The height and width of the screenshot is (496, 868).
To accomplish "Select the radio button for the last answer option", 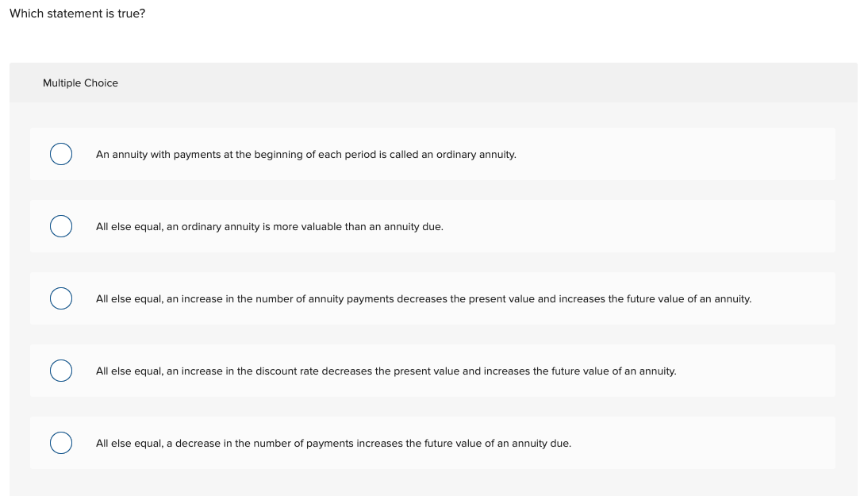I will click(x=61, y=443).
